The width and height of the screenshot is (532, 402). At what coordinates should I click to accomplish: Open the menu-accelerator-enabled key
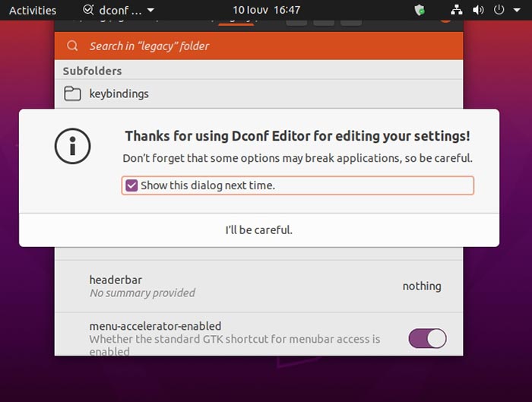point(258,334)
